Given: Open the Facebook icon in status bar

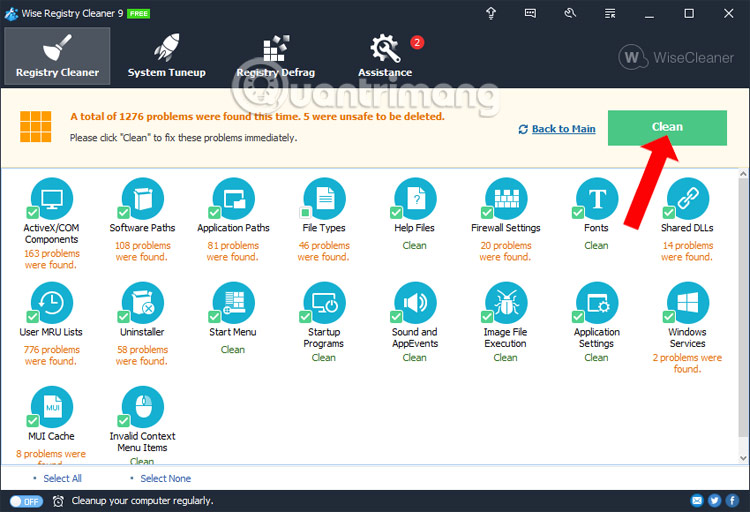Looking at the screenshot, I should click(x=732, y=501).
